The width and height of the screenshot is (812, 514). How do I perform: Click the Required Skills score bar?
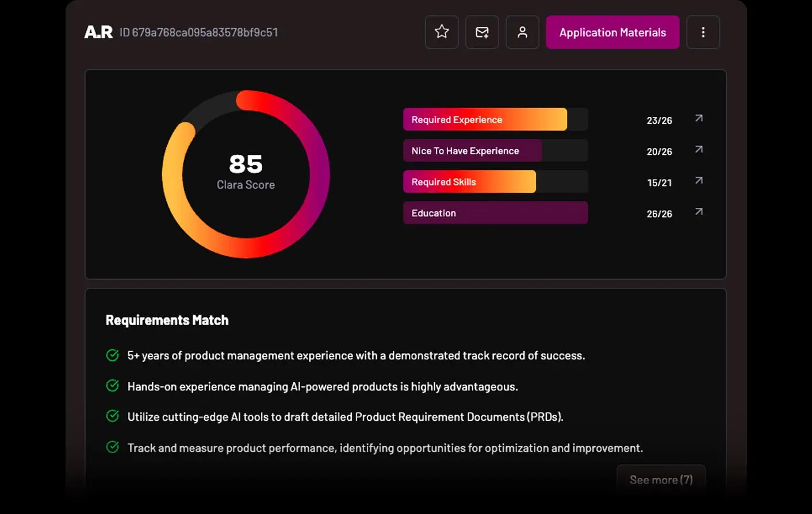[x=495, y=181]
